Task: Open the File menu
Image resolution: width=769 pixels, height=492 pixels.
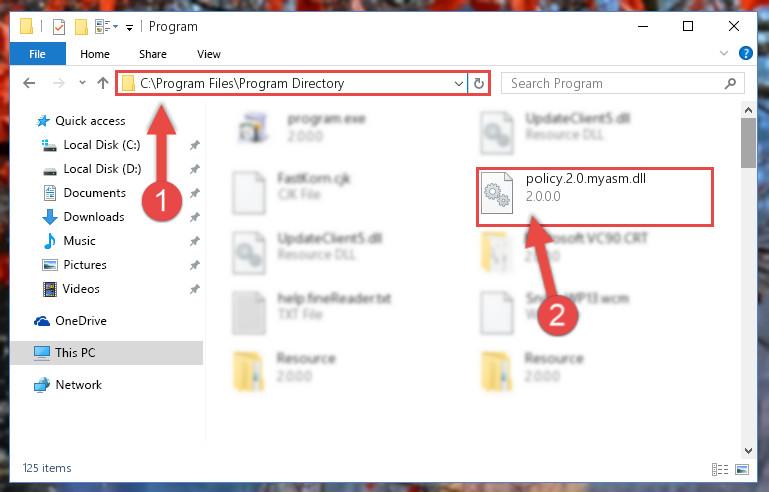Action: [x=37, y=54]
